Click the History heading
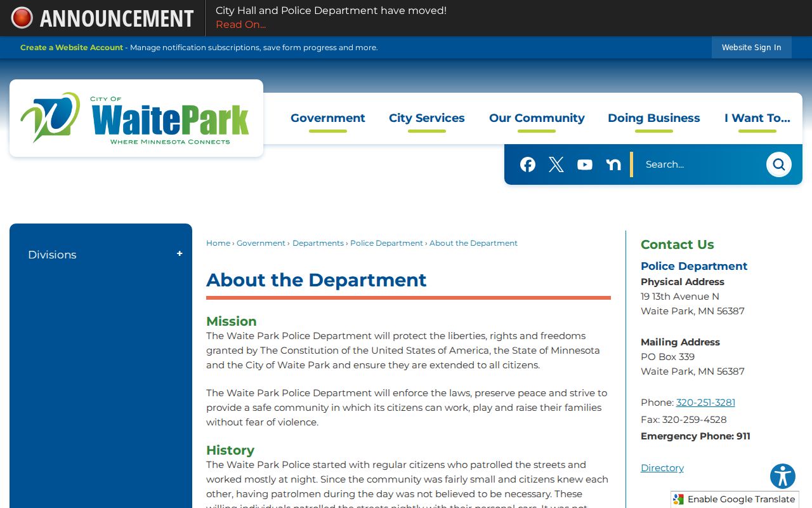 [230, 450]
